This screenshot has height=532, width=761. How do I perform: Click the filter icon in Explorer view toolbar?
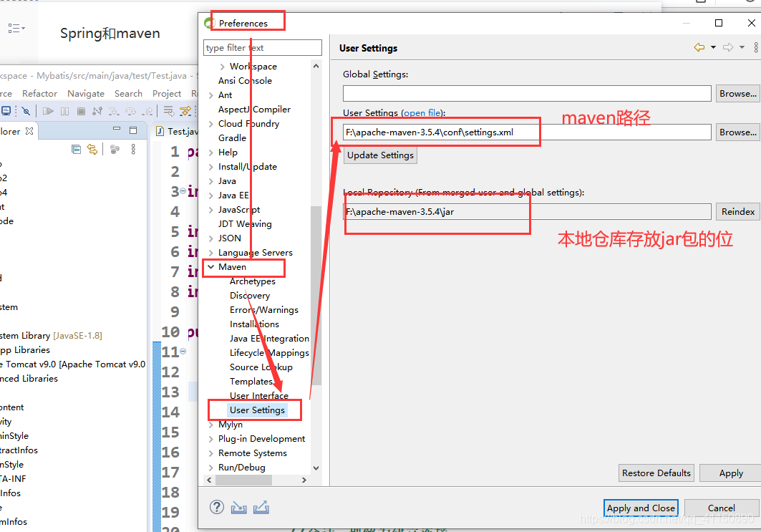[x=115, y=150]
